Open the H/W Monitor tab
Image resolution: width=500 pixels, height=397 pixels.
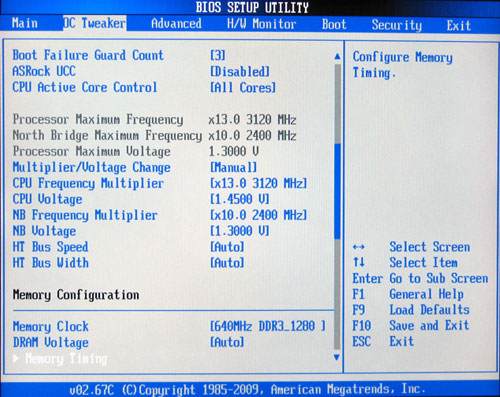point(261,24)
